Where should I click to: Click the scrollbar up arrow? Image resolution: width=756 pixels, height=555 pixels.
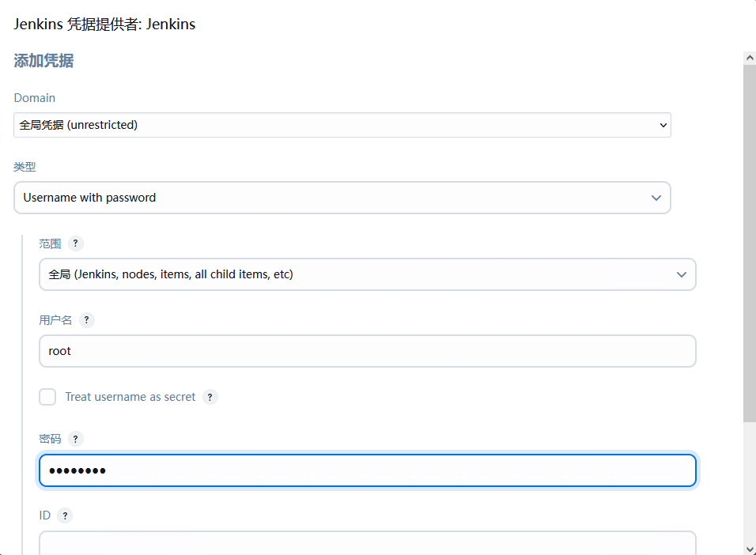pos(750,58)
